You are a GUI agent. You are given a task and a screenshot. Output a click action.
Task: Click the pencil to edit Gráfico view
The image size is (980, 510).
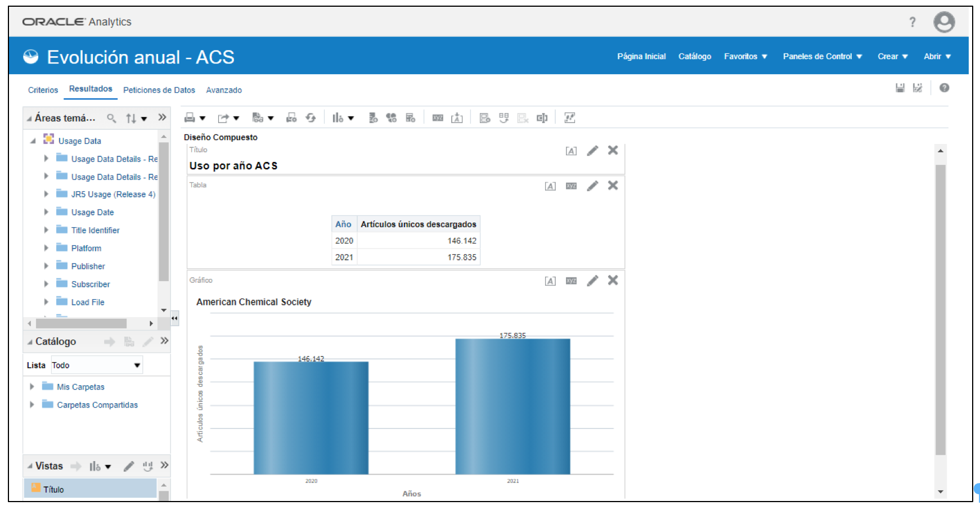[592, 281]
